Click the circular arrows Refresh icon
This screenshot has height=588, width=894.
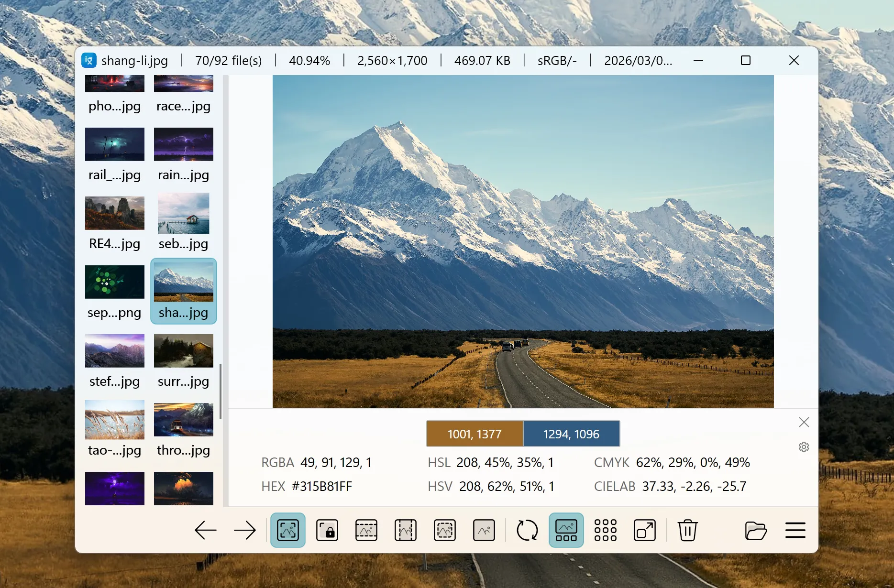tap(527, 530)
